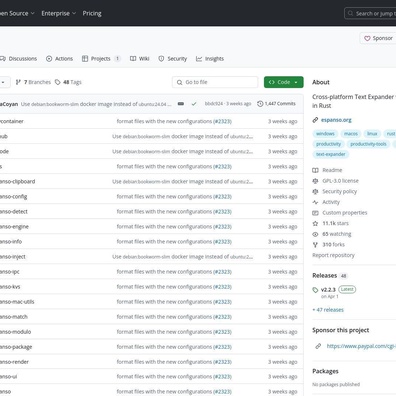Click the commit status check mark

coord(194,104)
